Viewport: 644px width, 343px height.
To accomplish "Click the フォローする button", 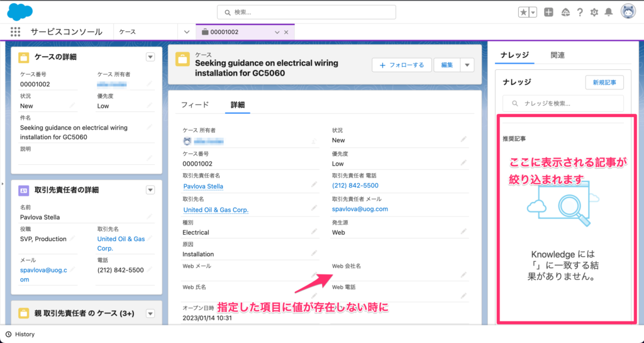I will (x=402, y=65).
